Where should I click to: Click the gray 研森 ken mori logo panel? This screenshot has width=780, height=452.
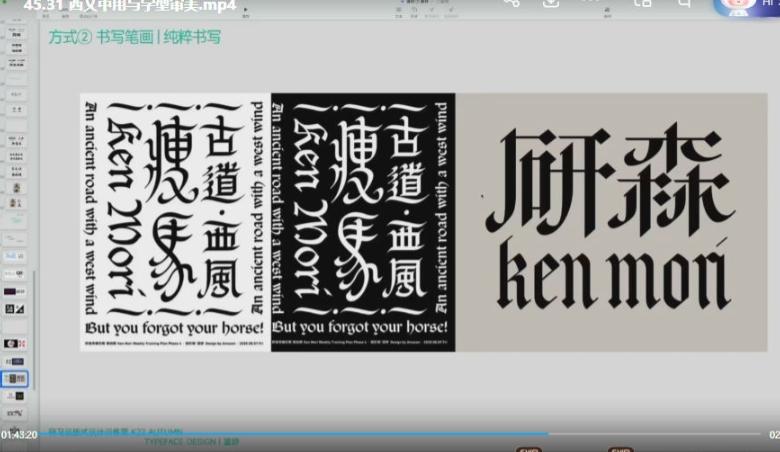[611, 221]
